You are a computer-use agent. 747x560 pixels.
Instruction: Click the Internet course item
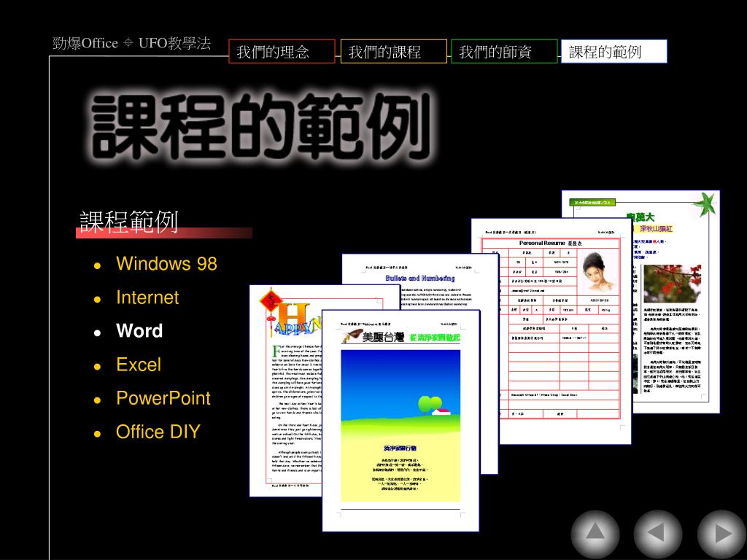point(147,297)
